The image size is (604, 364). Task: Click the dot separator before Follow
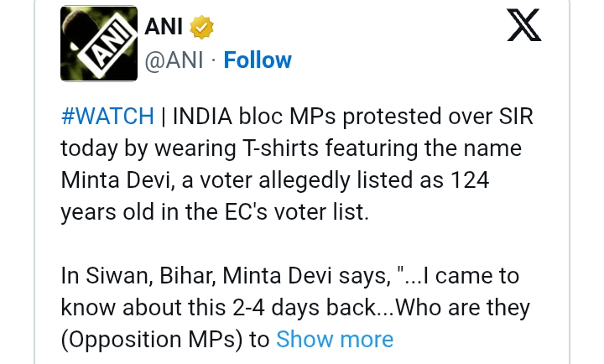(212, 60)
